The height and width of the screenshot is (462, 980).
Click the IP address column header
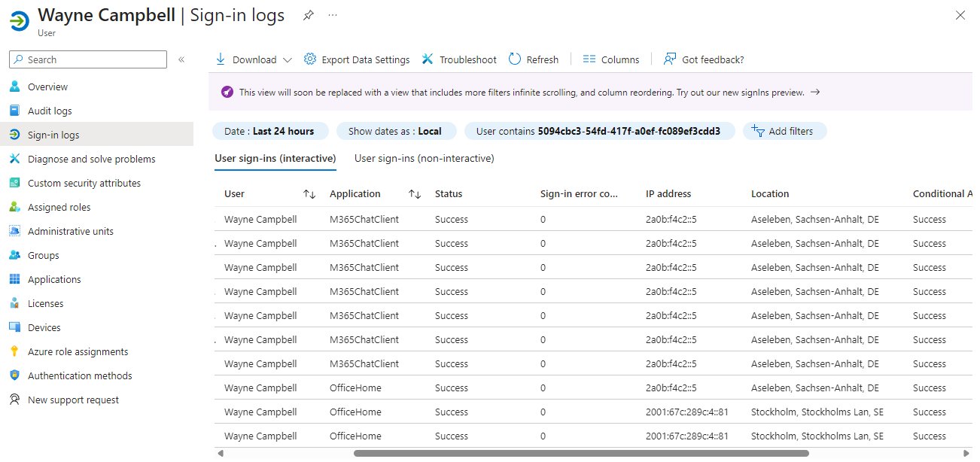pos(668,193)
